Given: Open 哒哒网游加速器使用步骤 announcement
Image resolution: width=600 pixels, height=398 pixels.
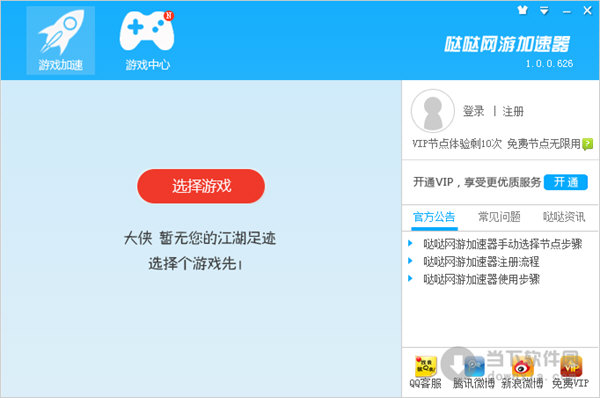Looking at the screenshot, I should click(x=481, y=279).
